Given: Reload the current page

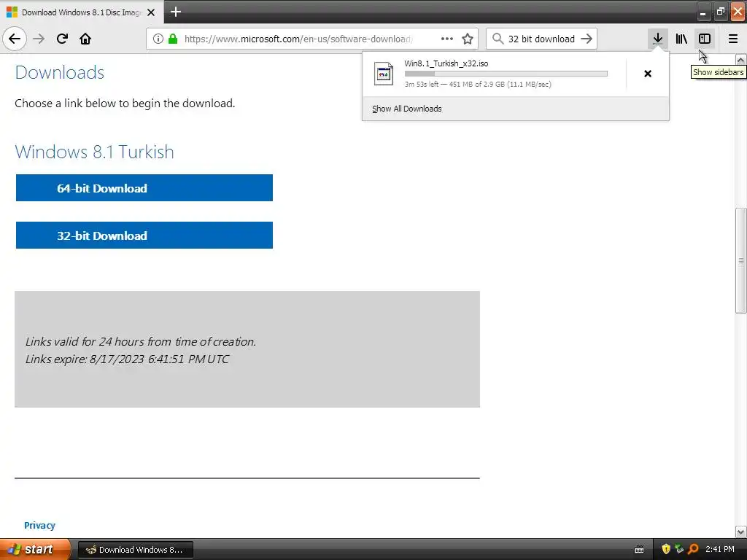Looking at the screenshot, I should (x=62, y=39).
